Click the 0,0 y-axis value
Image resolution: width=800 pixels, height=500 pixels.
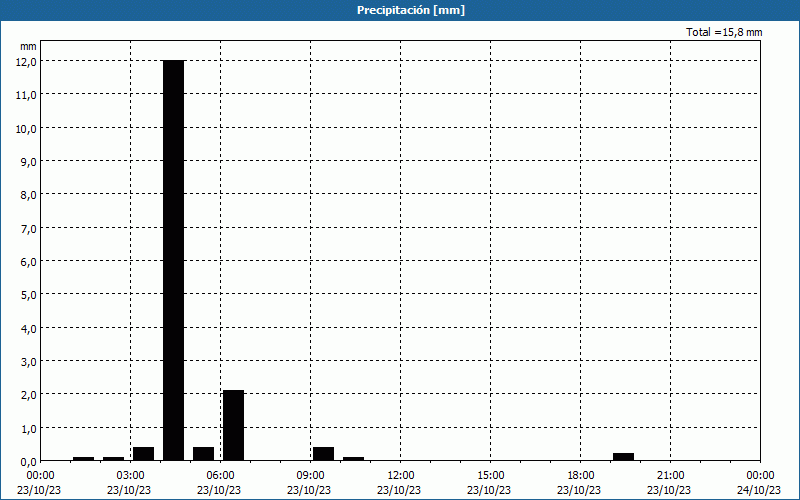click(x=28, y=462)
